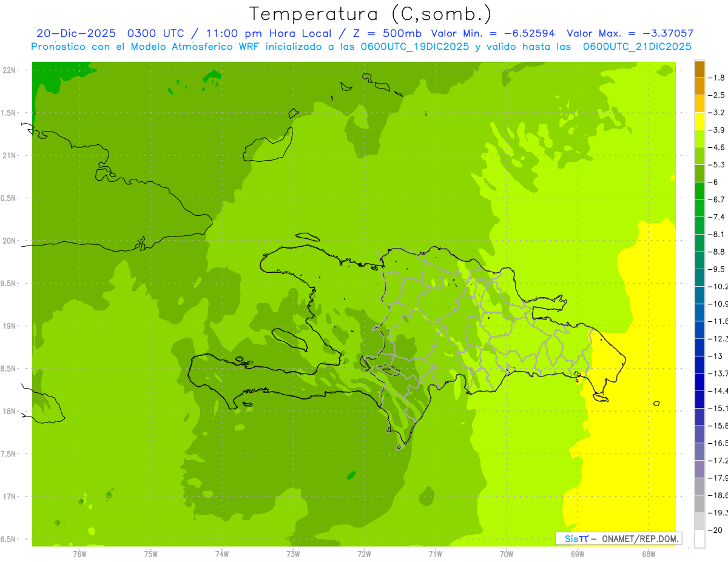Click the '68W' longitude label
Screen dimensions: 728x562
[x=648, y=554]
